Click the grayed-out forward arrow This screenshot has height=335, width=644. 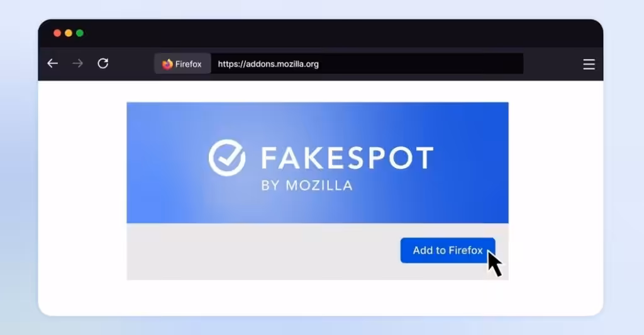tap(77, 64)
